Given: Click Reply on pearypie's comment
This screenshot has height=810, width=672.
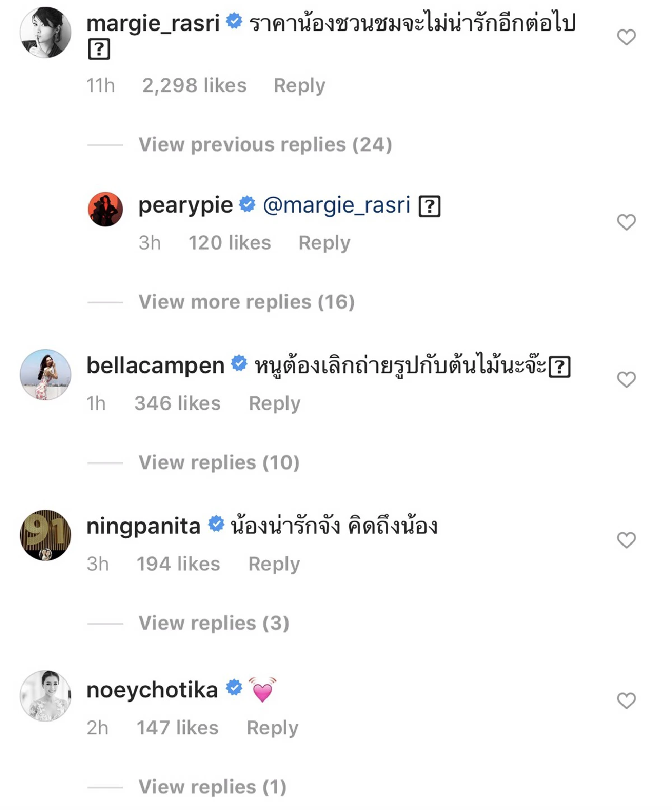Looking at the screenshot, I should 324,242.
